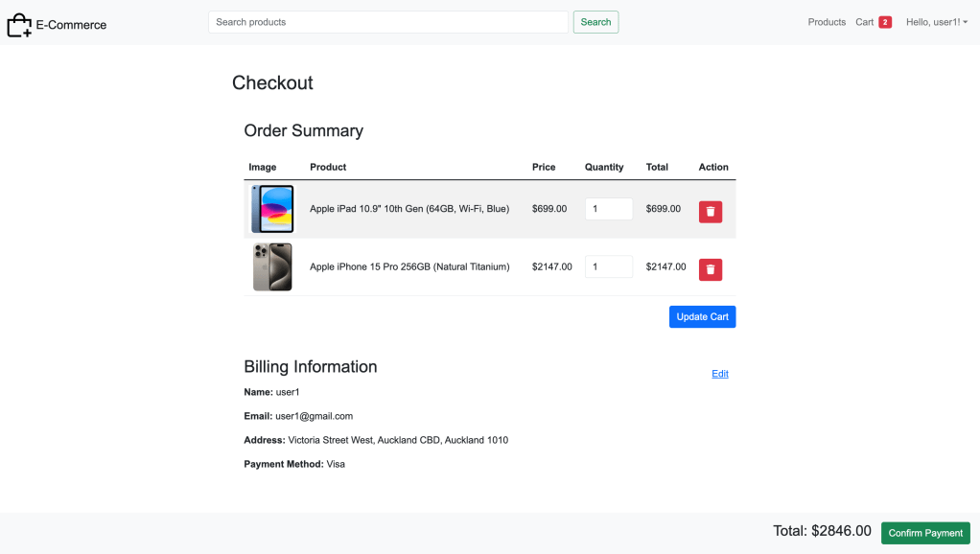Edit the billing information
This screenshot has height=554, width=980.
[719, 374]
